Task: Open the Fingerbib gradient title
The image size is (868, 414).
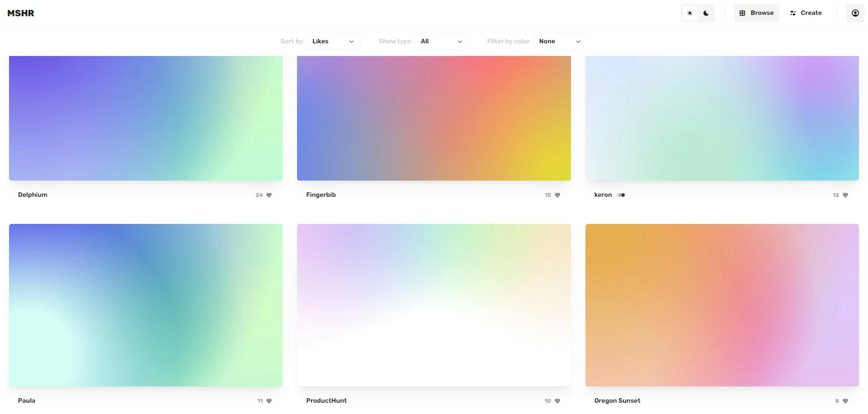Action: [x=321, y=195]
